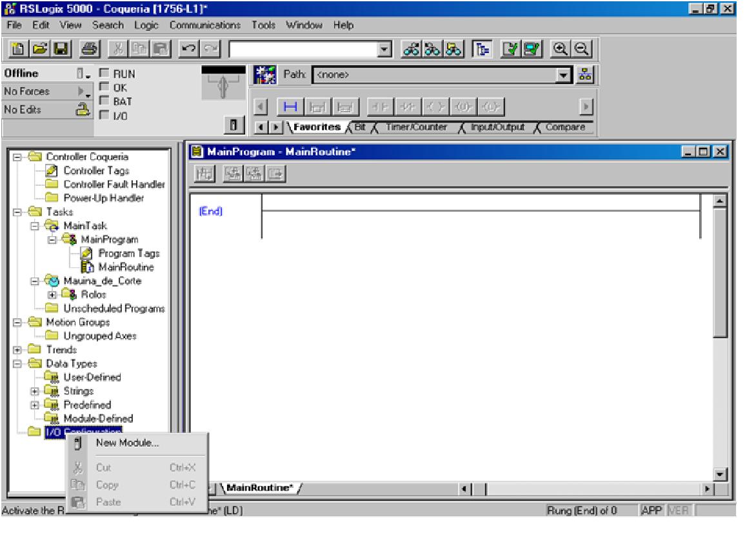Open the Tools menu
Screen dimensions: 756x544
(263, 25)
